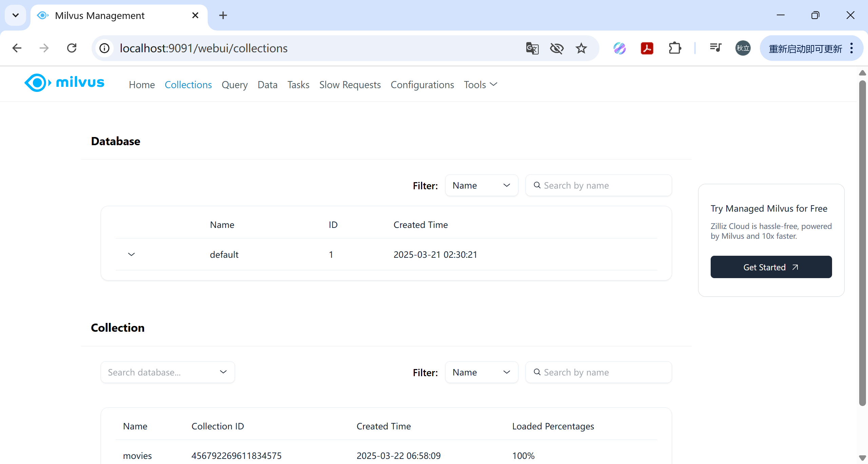This screenshot has height=464, width=868.
Task: Click the Milvus logo icon
Action: (x=37, y=83)
